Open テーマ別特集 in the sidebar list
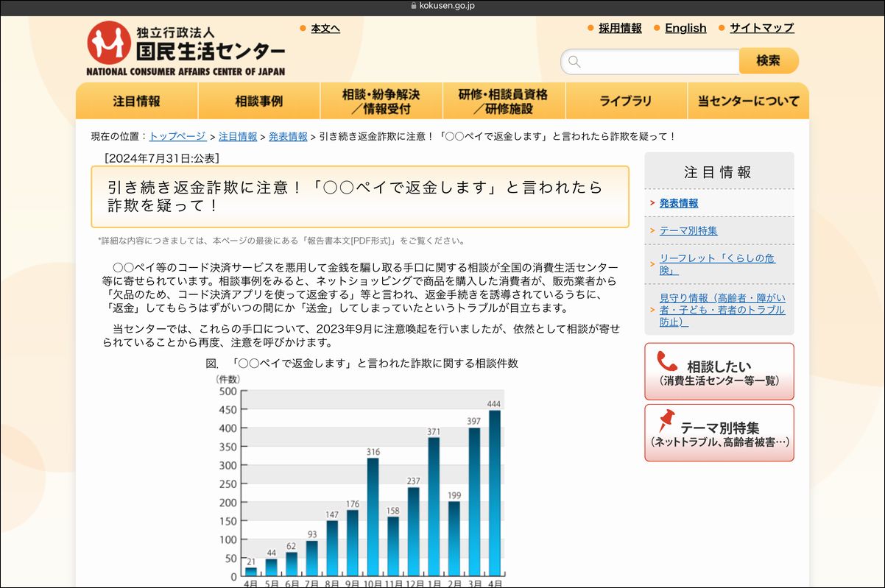 (688, 231)
